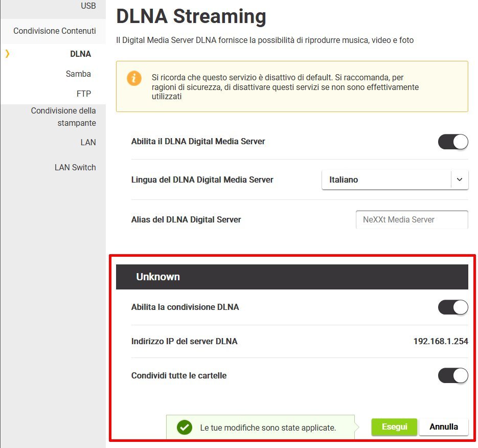The image size is (478, 448).
Task: Click the Alias NeXXt Media Server field
Action: [412, 219]
